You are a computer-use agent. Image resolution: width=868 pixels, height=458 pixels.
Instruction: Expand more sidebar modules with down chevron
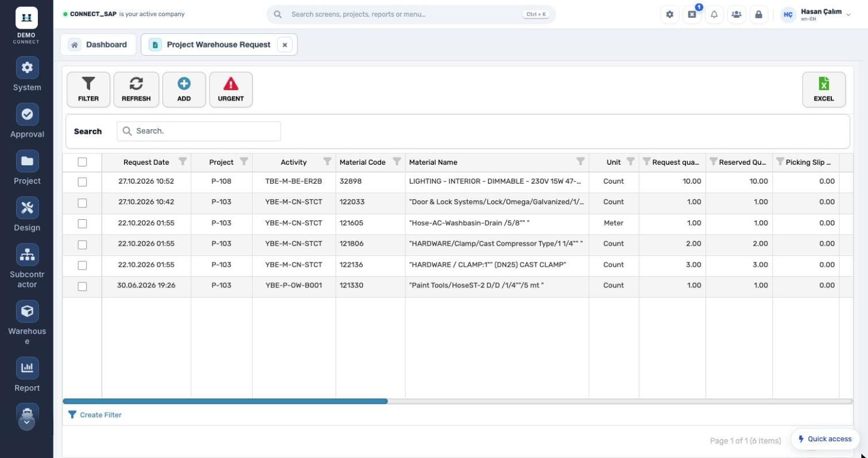[x=27, y=423]
